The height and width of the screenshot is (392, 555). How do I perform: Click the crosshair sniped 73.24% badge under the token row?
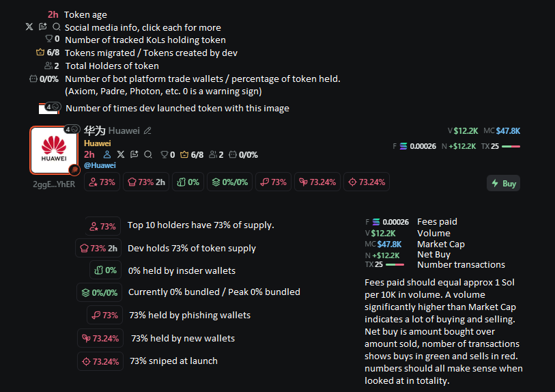point(367,182)
